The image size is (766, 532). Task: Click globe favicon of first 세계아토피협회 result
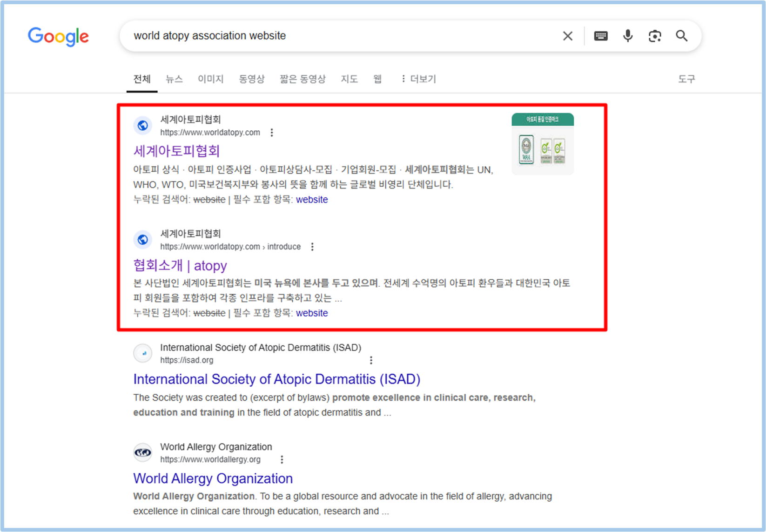[x=143, y=125]
